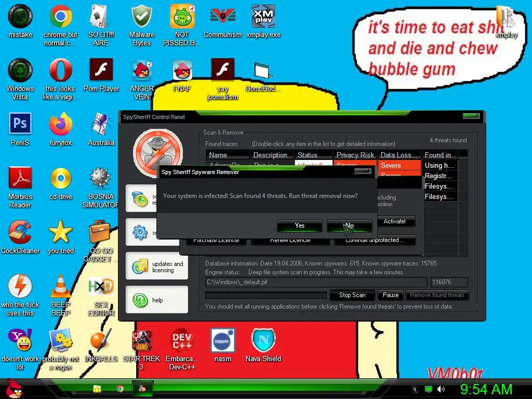Click the scanned file path field
This screenshot has width=532, height=399.
316,282
